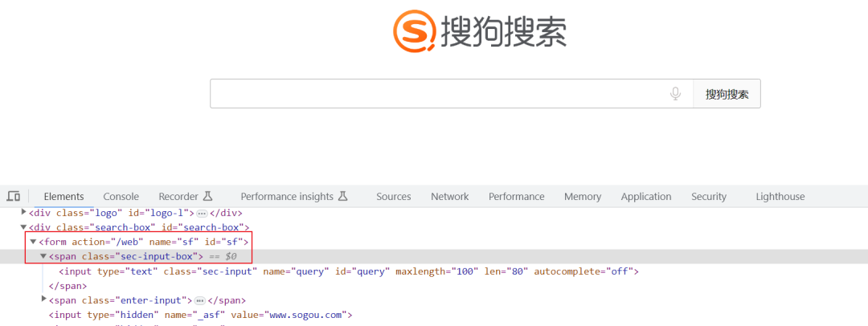
Task: Collapse the sec-input-box span node
Action: point(43,257)
